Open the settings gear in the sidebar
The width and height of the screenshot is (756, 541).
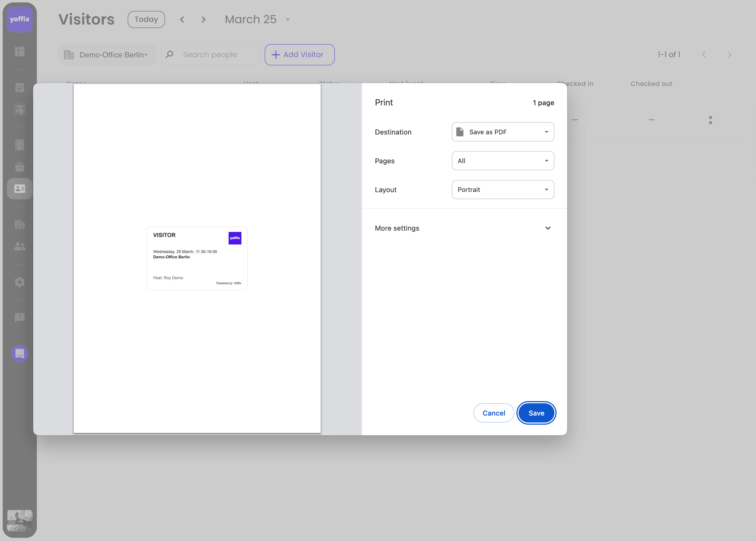(x=20, y=282)
